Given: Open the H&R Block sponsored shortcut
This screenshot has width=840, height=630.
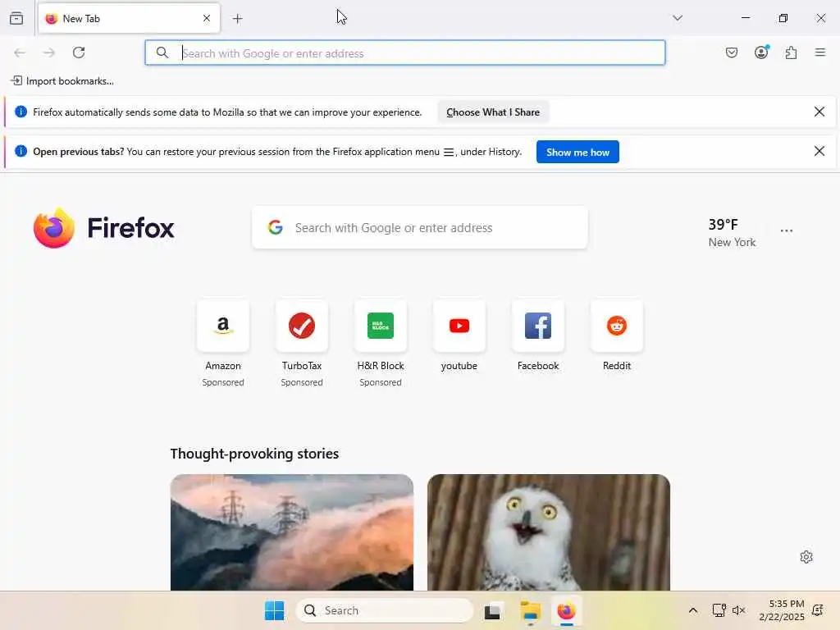Looking at the screenshot, I should pos(381,326).
